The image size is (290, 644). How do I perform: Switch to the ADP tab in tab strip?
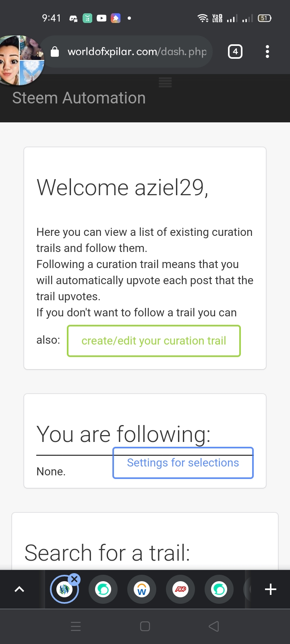pyautogui.click(x=180, y=590)
